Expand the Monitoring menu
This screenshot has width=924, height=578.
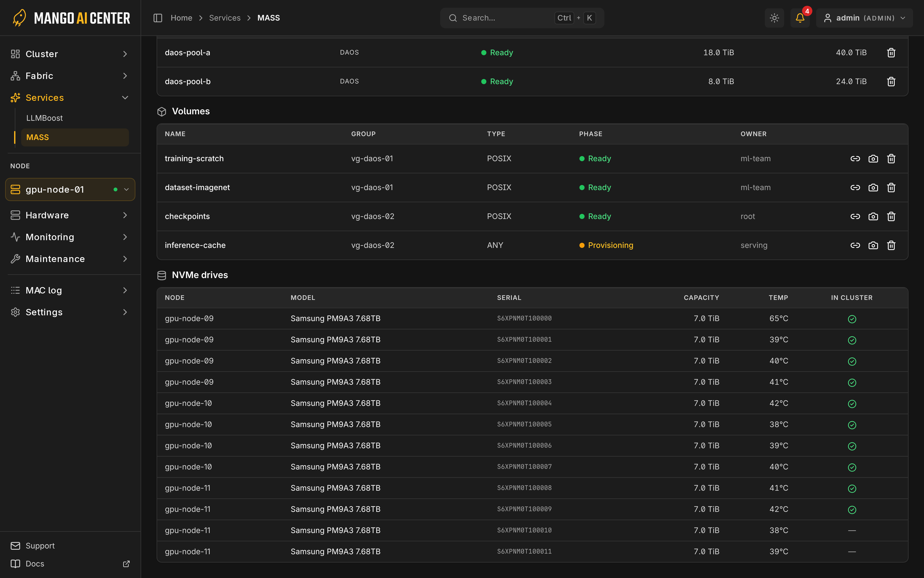[70, 237]
